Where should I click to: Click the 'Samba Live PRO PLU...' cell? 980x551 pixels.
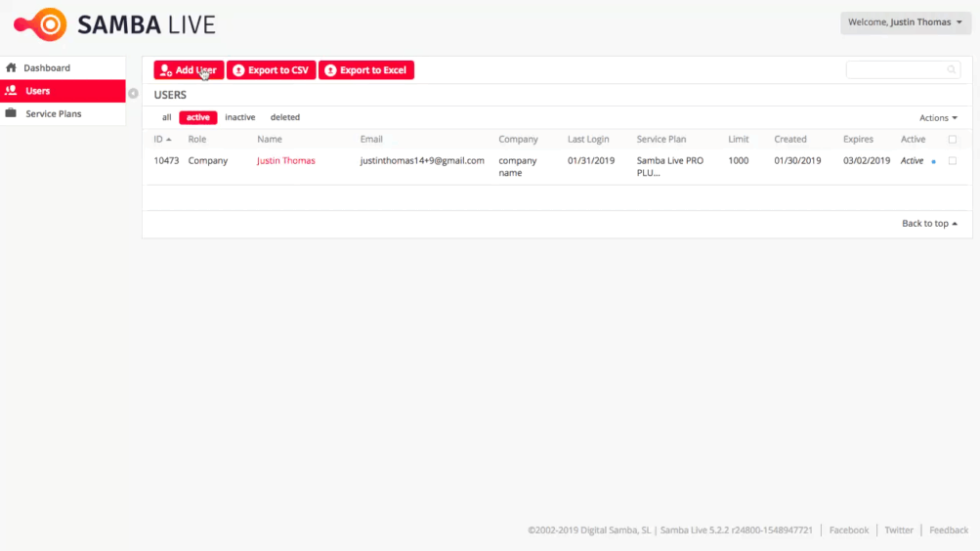coord(670,167)
